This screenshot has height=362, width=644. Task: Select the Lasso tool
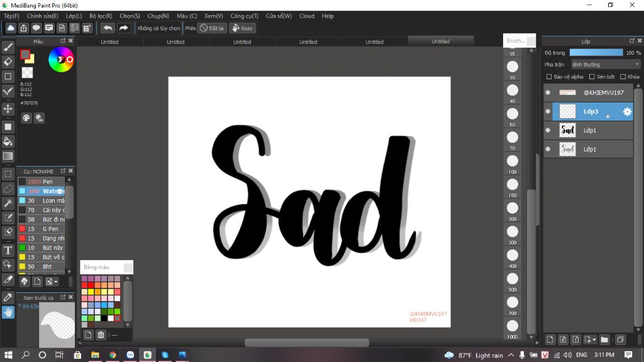[8, 189]
